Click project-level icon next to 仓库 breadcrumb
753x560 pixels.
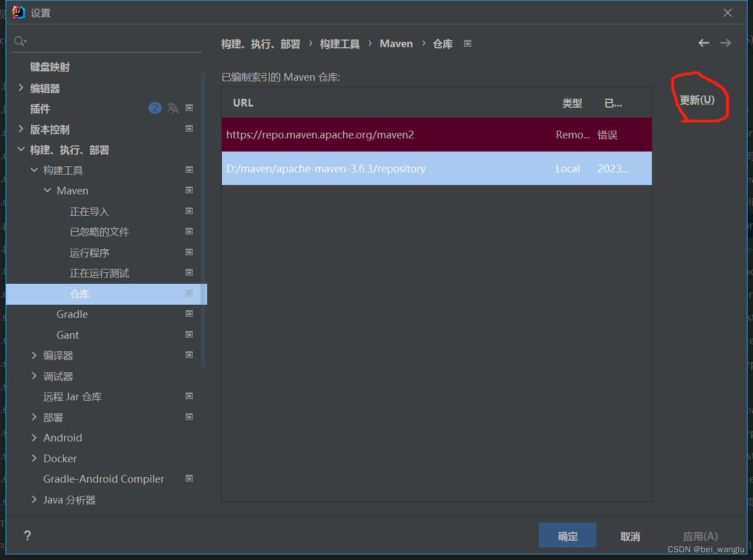point(467,43)
